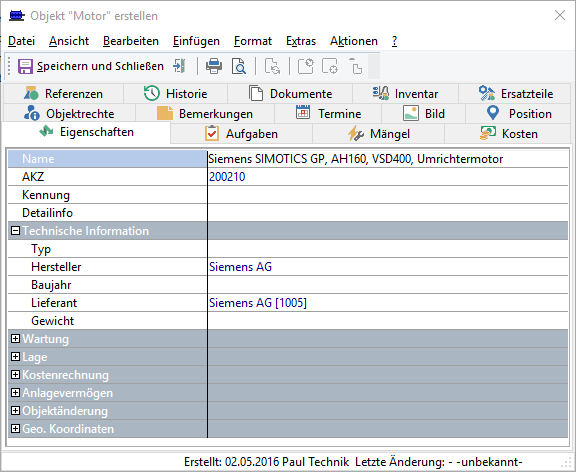
Task: Click the Name value field
Action: (x=388, y=159)
